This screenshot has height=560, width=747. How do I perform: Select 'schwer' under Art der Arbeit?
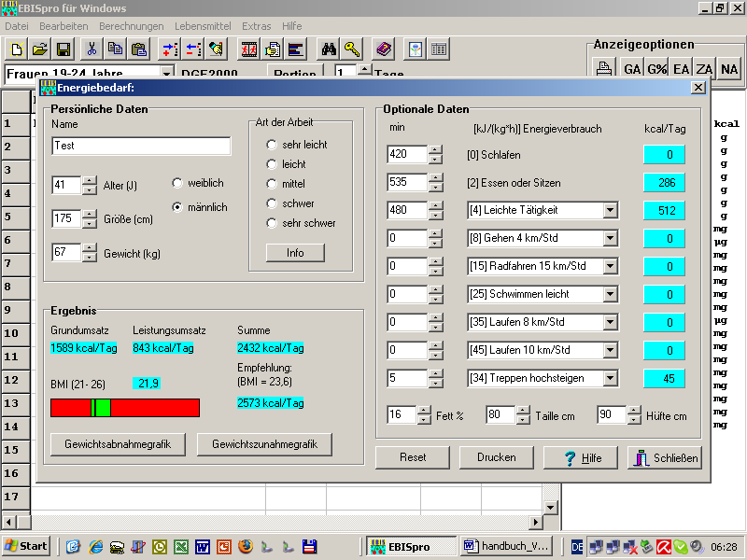point(272,203)
